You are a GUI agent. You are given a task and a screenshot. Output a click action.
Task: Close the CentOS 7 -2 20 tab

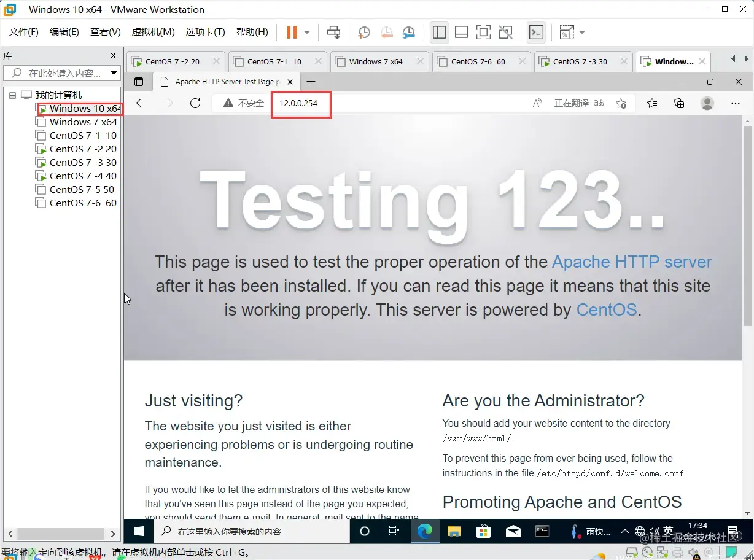[x=216, y=61]
